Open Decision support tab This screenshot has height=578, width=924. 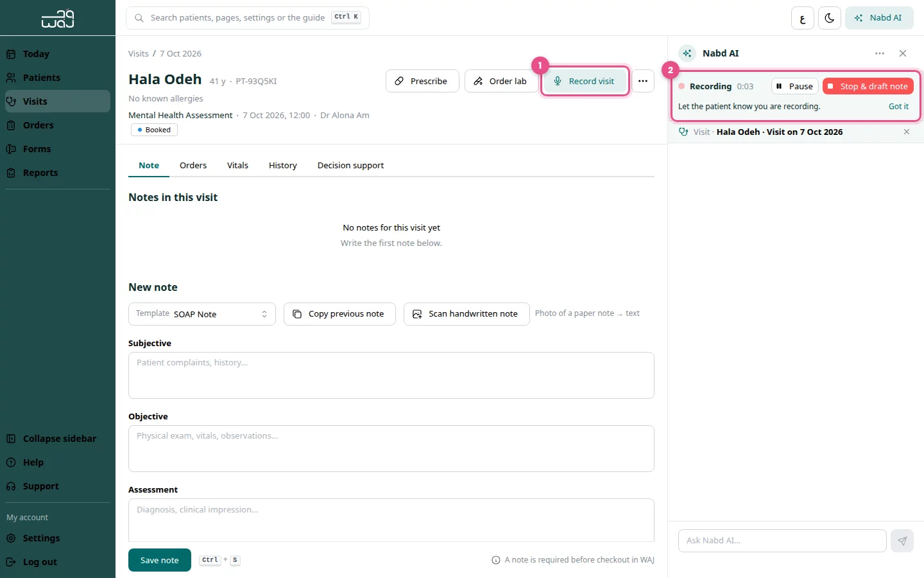click(x=350, y=165)
